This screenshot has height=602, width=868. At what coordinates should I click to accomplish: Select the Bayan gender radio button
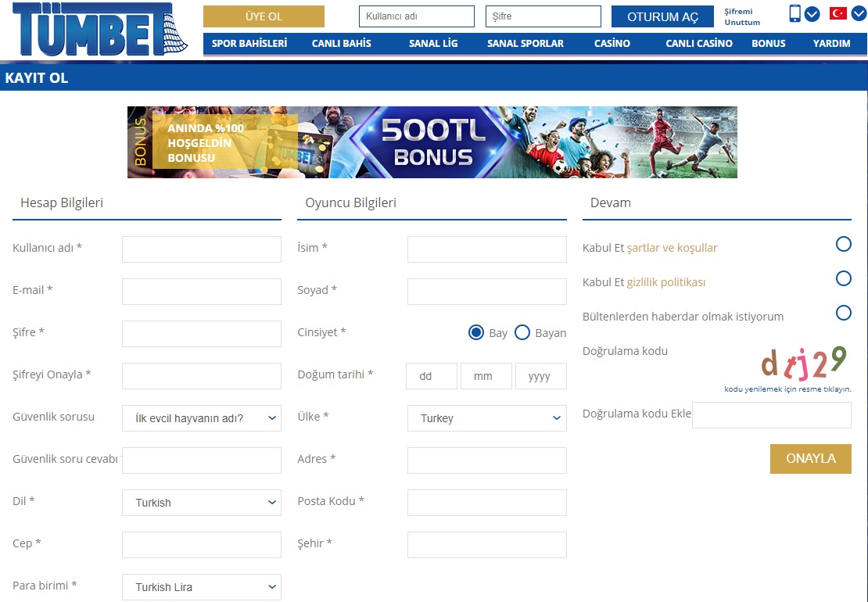click(x=522, y=332)
